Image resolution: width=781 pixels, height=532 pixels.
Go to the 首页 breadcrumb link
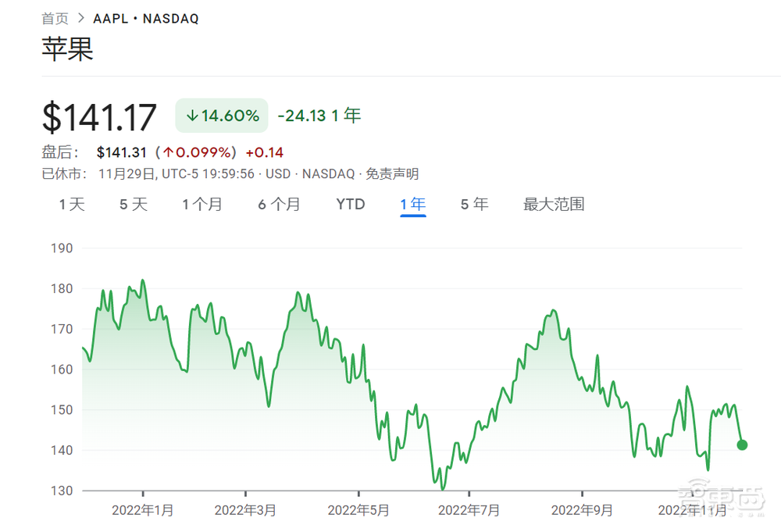click(x=55, y=19)
